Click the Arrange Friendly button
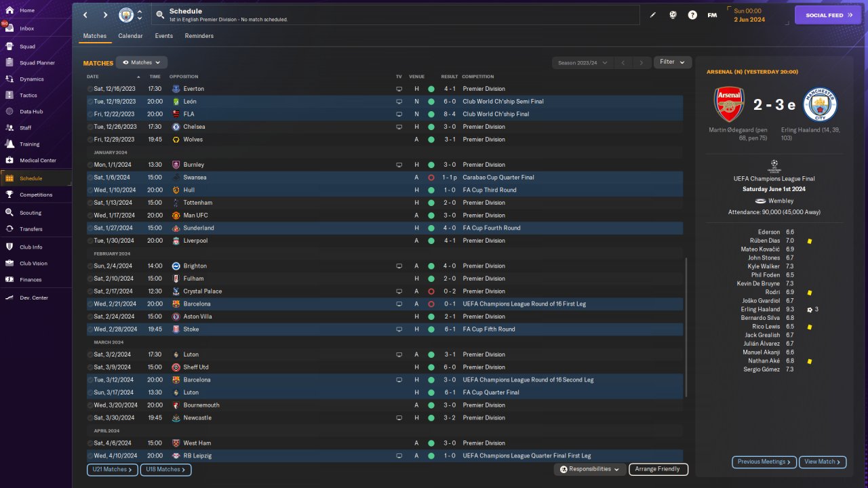 click(x=658, y=469)
